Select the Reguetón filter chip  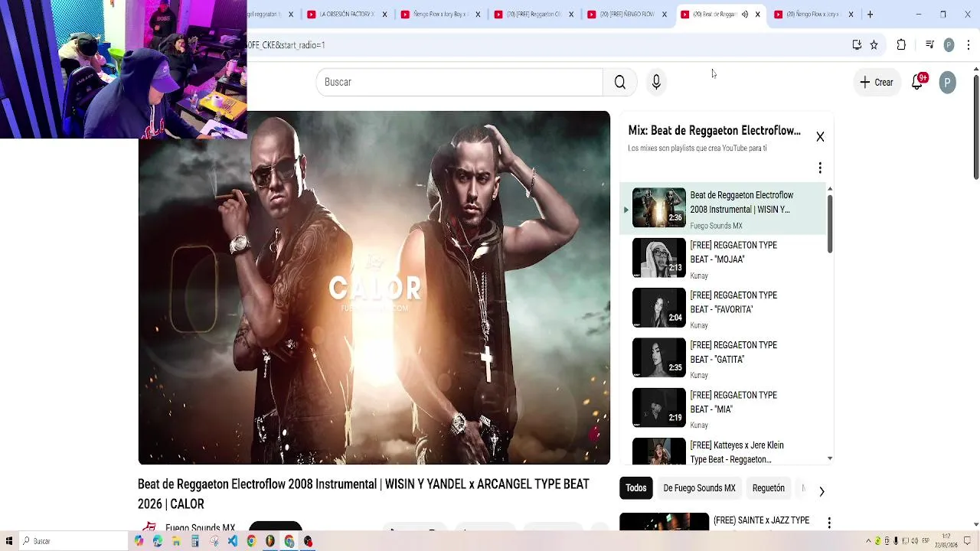click(x=768, y=488)
